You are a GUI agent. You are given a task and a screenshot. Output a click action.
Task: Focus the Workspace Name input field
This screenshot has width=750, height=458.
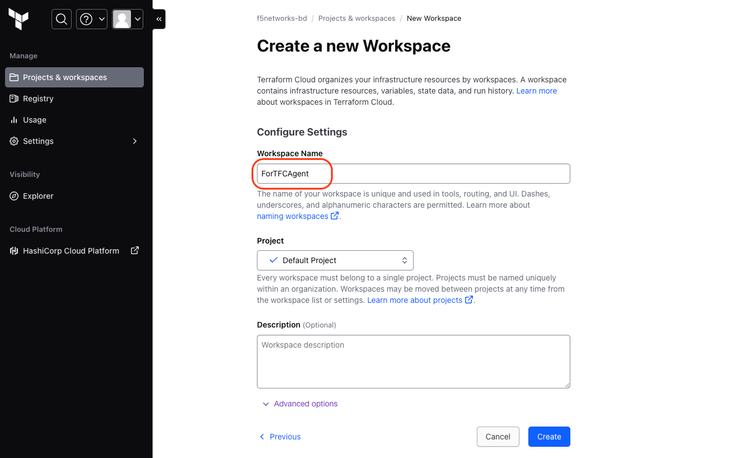[413, 174]
